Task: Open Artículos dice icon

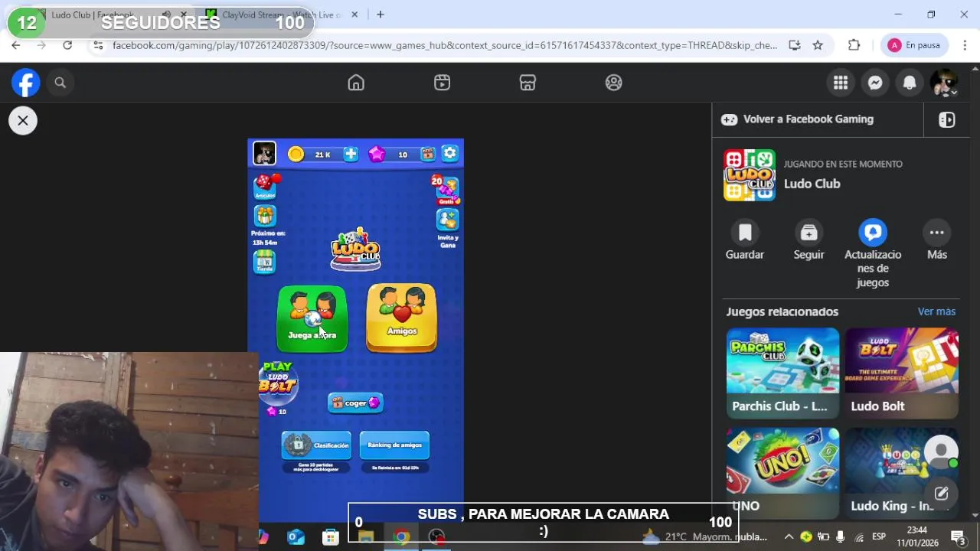Action: (x=265, y=186)
